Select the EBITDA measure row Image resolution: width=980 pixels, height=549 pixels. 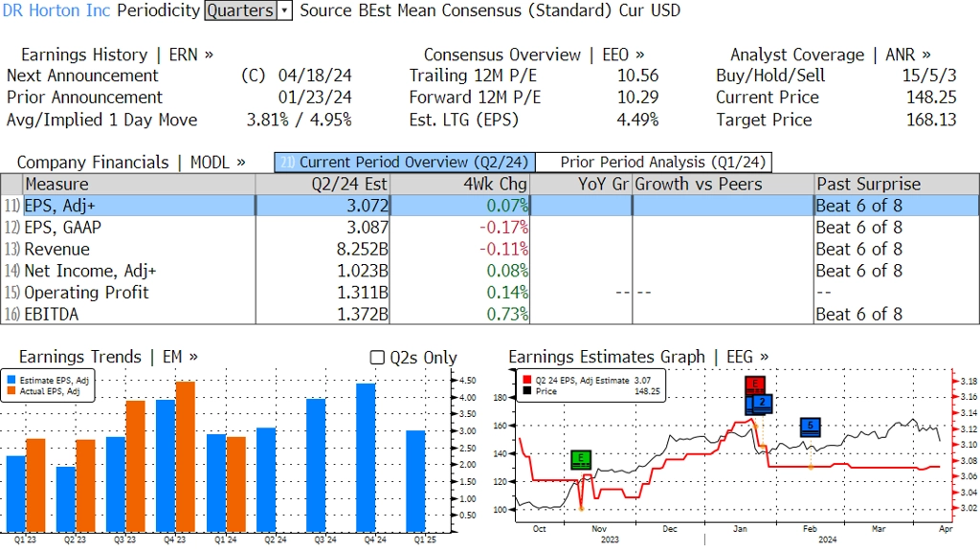click(x=490, y=314)
